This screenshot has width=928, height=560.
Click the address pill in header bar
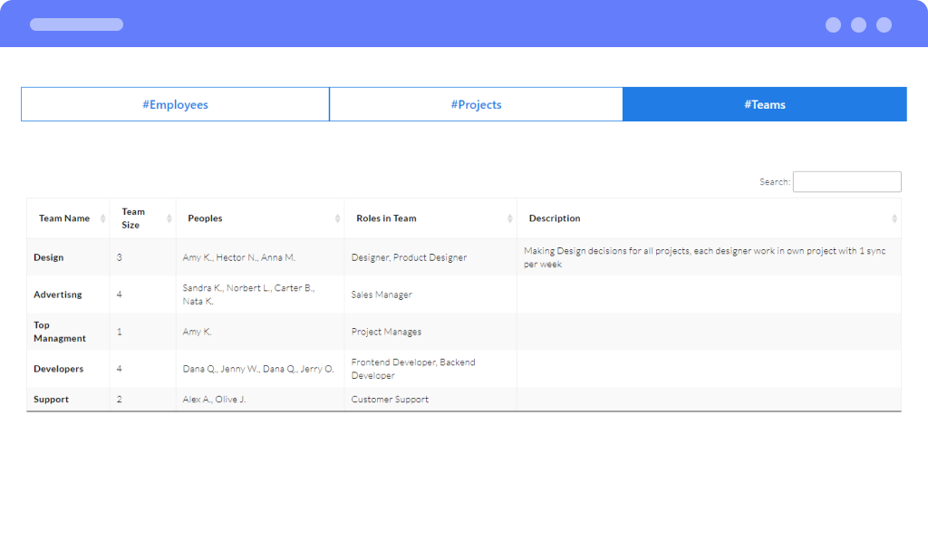coord(77,24)
